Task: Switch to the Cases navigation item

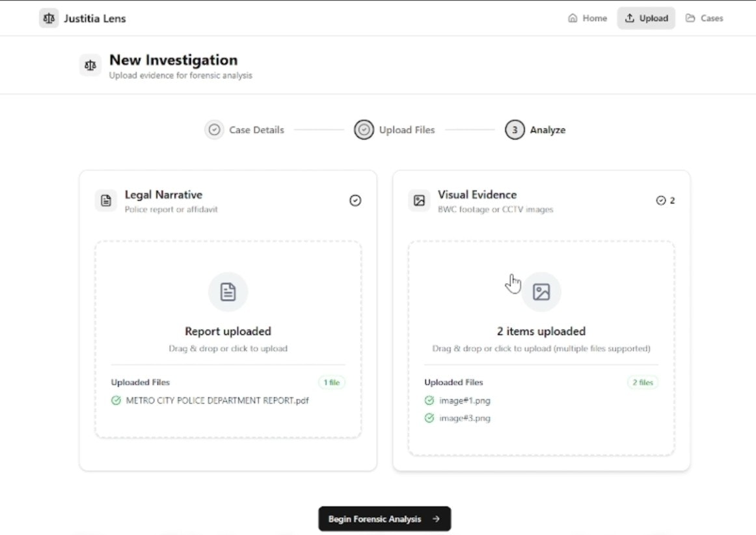Action: click(x=711, y=18)
